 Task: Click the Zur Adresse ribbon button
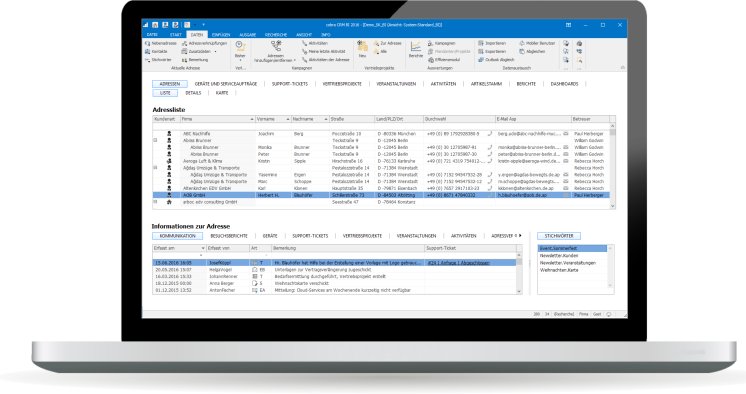pyautogui.click(x=388, y=43)
